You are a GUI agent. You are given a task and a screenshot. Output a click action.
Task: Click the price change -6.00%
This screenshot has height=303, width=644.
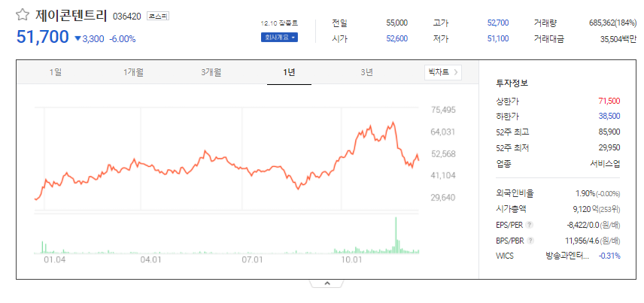click(x=123, y=39)
